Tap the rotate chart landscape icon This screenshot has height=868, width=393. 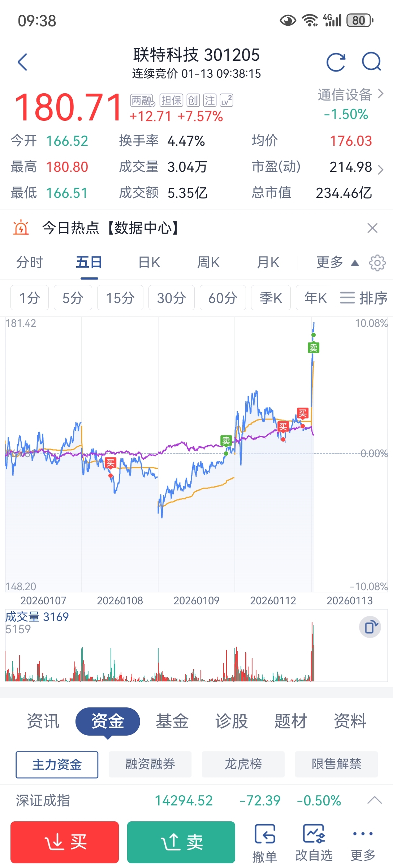pyautogui.click(x=370, y=627)
